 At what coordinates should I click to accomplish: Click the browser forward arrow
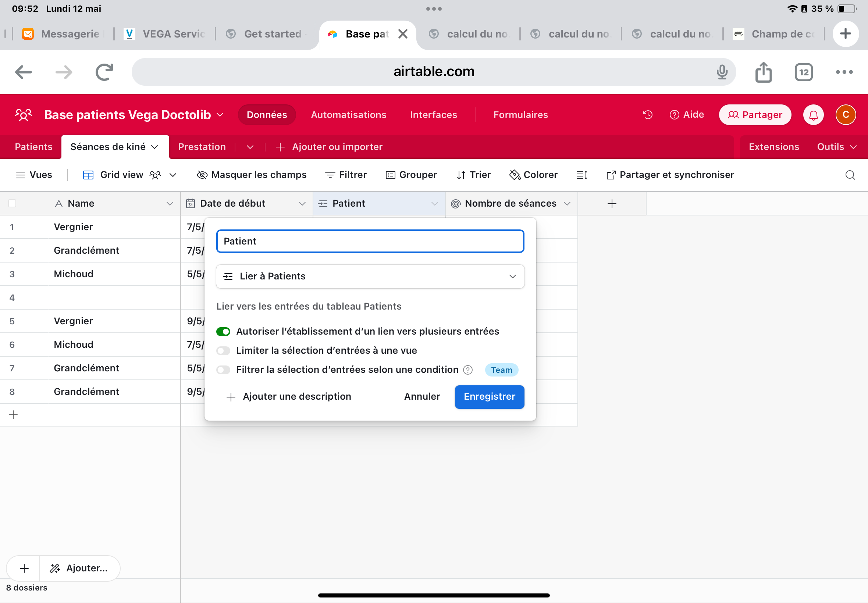pyautogui.click(x=64, y=72)
